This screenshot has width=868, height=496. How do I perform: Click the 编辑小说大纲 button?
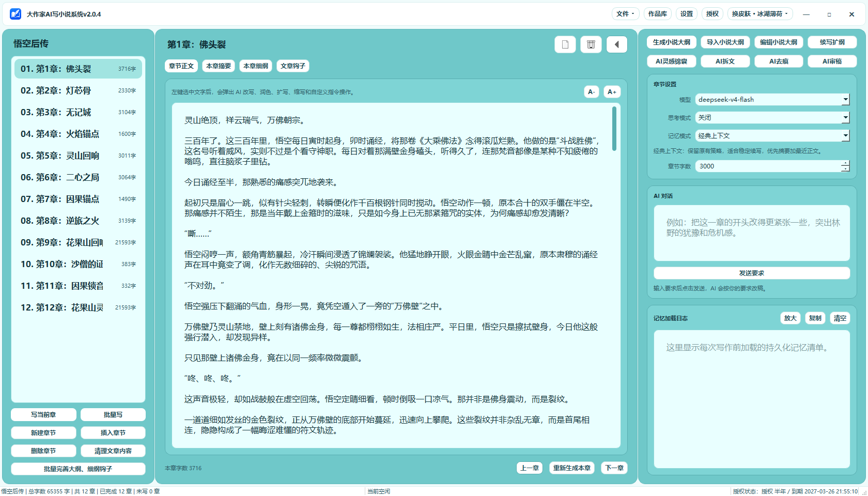click(x=779, y=42)
